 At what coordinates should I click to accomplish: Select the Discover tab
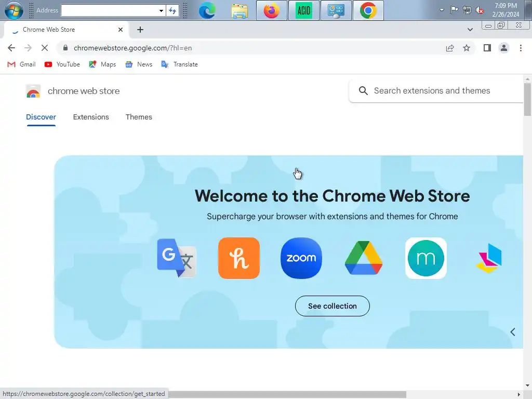point(41,117)
